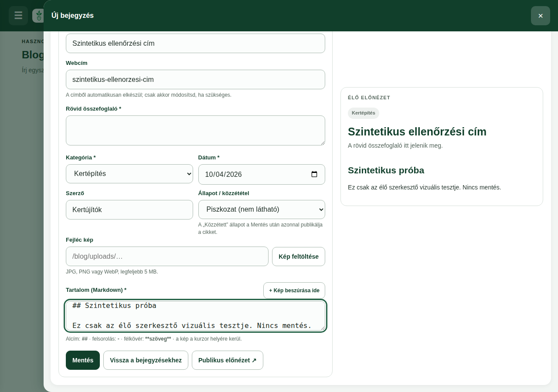Viewport: 558px width, 392px height.
Task: Click the 'Rövid összefoglaló *' label
Action: tap(94, 109)
